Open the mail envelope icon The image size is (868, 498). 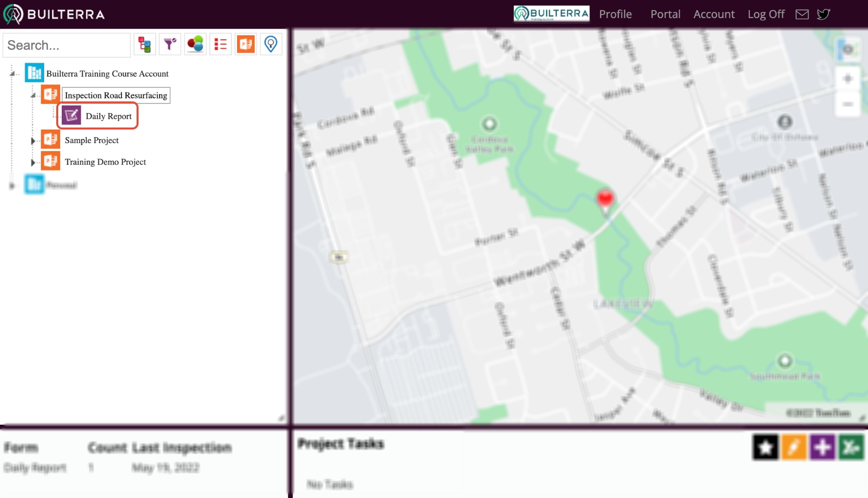(x=802, y=14)
